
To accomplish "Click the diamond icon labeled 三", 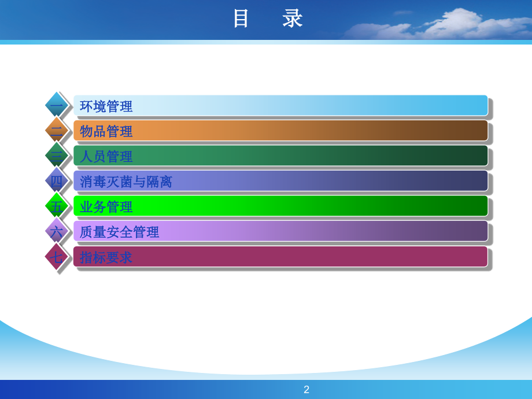I will click(56, 155).
